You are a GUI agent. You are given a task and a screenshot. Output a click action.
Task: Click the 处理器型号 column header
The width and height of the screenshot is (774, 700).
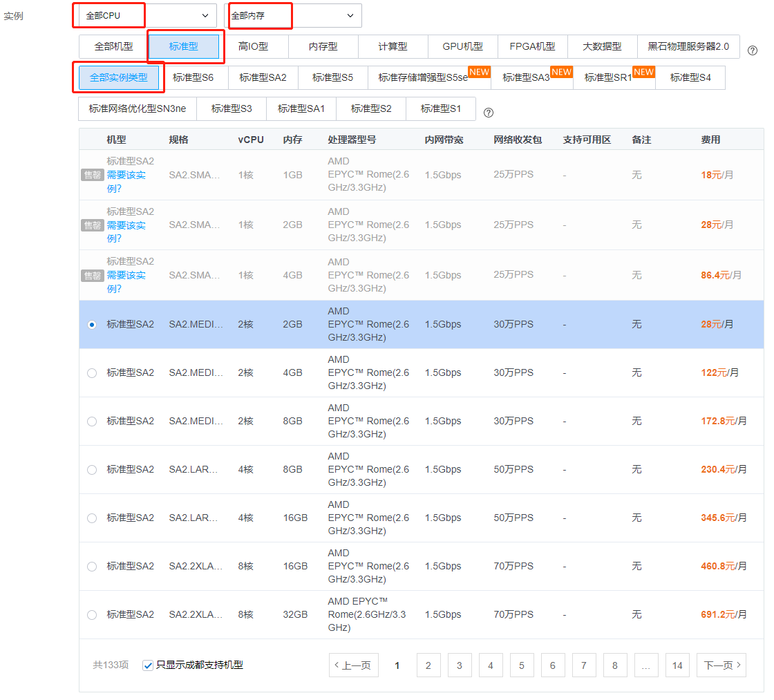(352, 140)
